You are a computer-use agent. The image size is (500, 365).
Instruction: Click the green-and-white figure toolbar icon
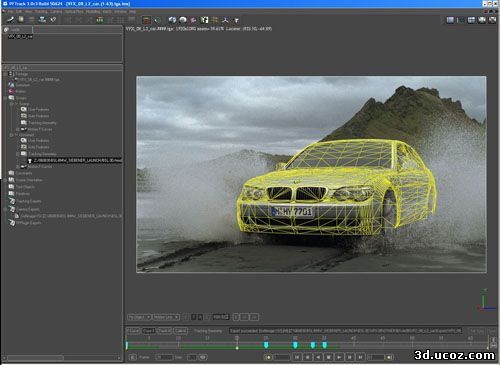click(x=204, y=20)
